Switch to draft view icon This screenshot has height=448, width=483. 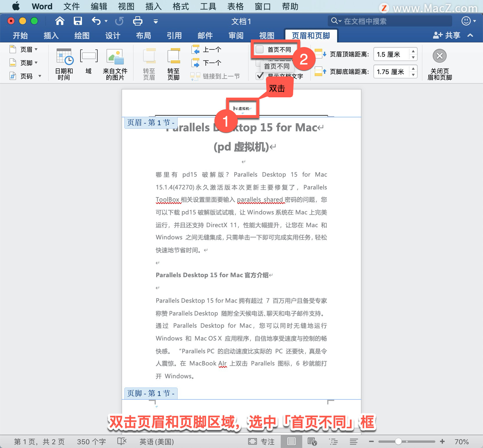pos(354,442)
